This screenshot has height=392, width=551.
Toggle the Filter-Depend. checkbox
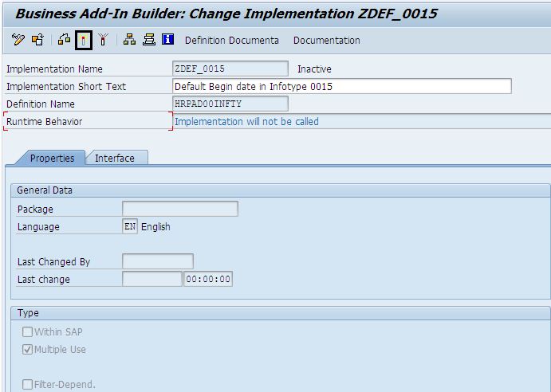[28, 385]
